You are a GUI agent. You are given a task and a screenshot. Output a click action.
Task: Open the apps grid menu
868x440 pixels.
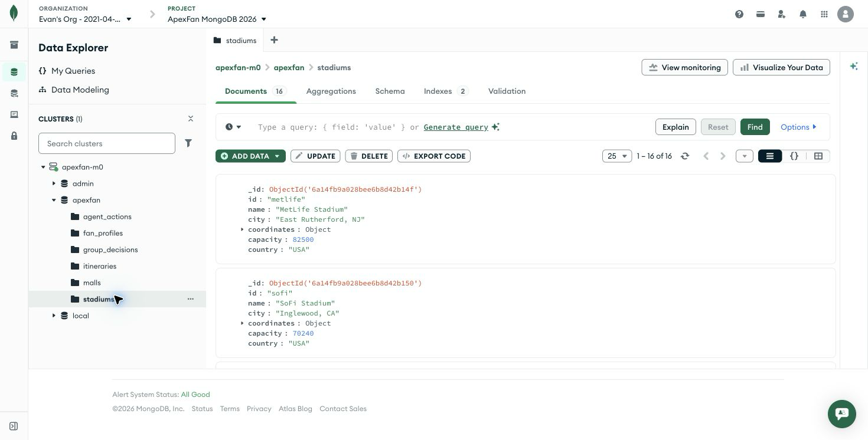[x=824, y=14]
